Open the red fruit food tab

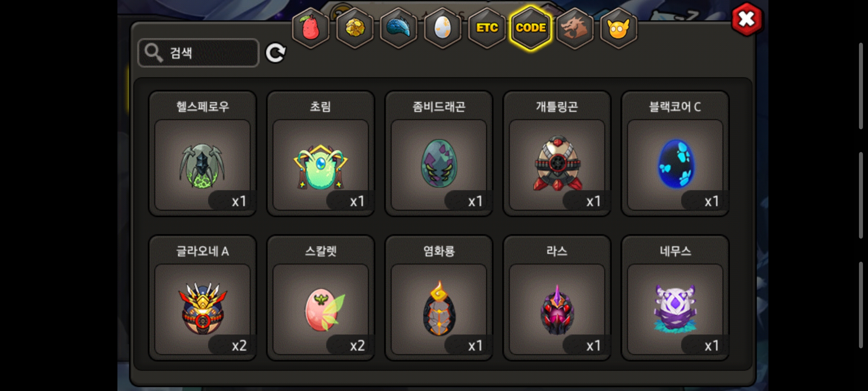point(311,28)
